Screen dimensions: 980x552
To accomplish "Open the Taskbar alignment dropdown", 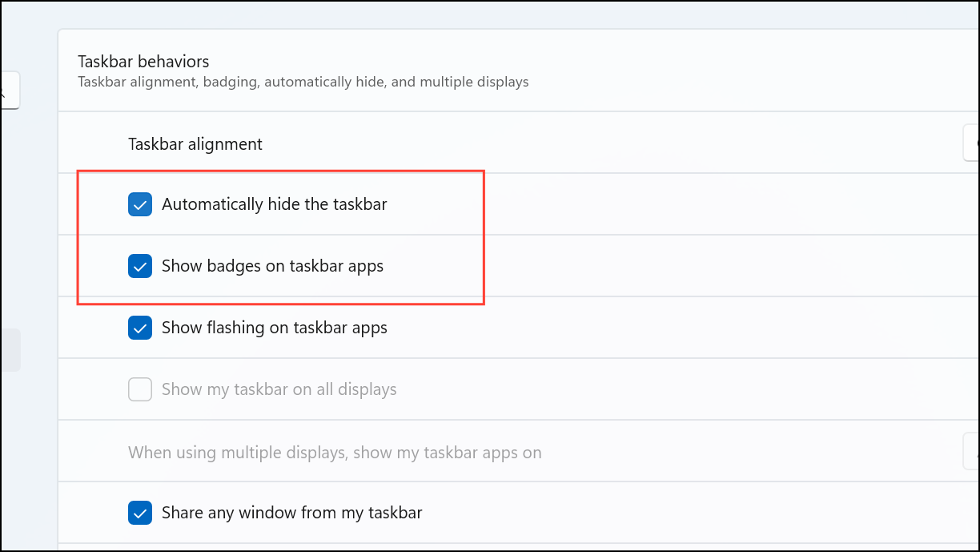I will [x=973, y=143].
